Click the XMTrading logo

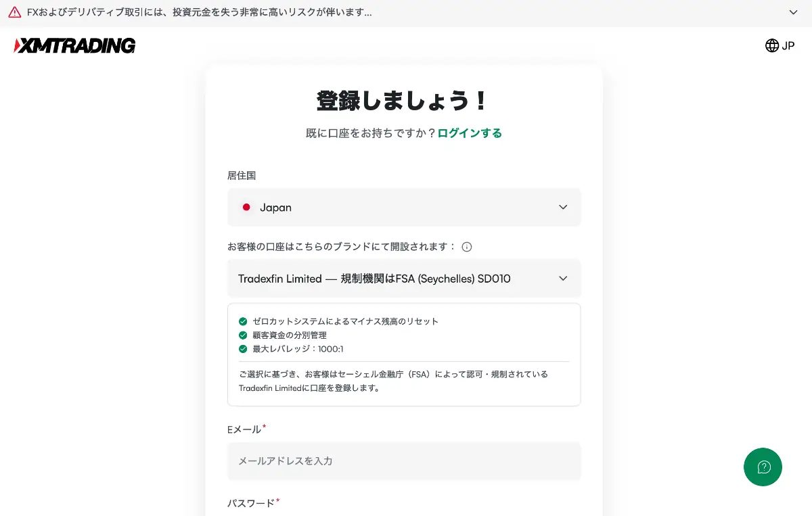(74, 45)
